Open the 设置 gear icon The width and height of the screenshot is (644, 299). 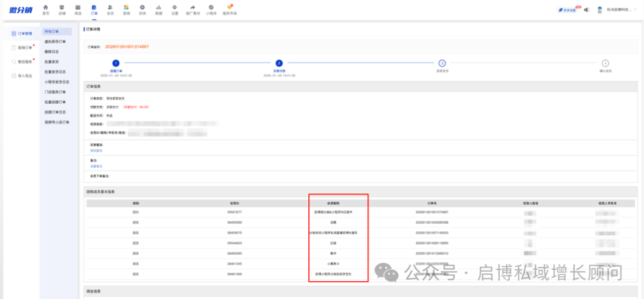[x=174, y=8]
